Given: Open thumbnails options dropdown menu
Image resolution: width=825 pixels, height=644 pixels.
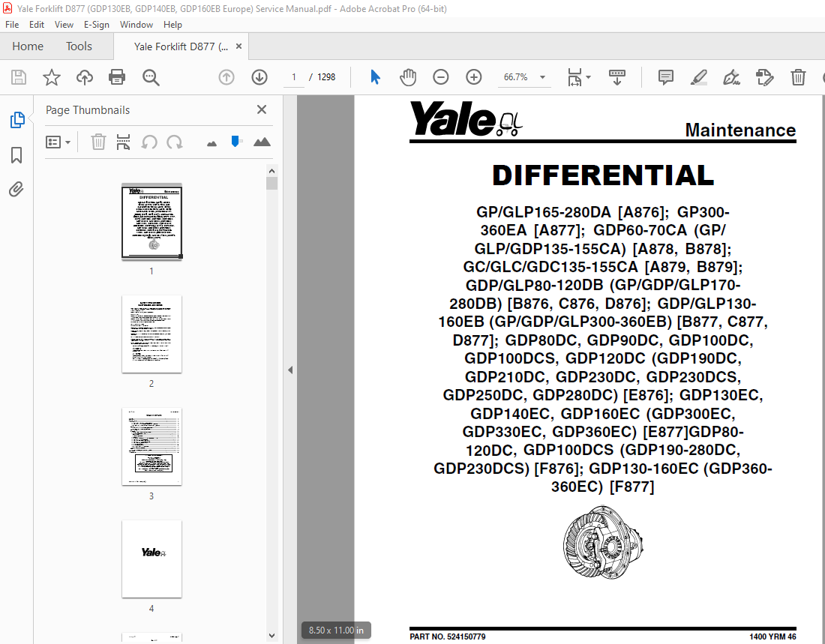Looking at the screenshot, I should [58, 142].
